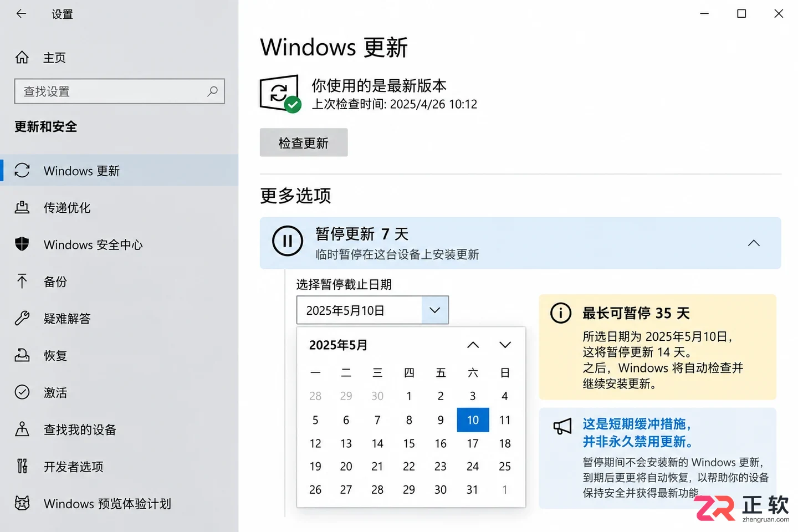Click the 选择暂停截止日期 label
This screenshot has height=532, width=798.
(x=344, y=284)
